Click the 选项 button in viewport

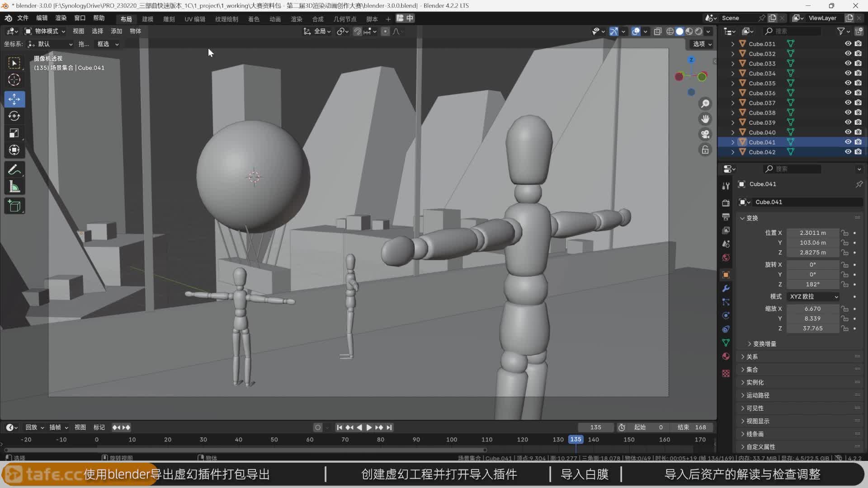tap(702, 44)
